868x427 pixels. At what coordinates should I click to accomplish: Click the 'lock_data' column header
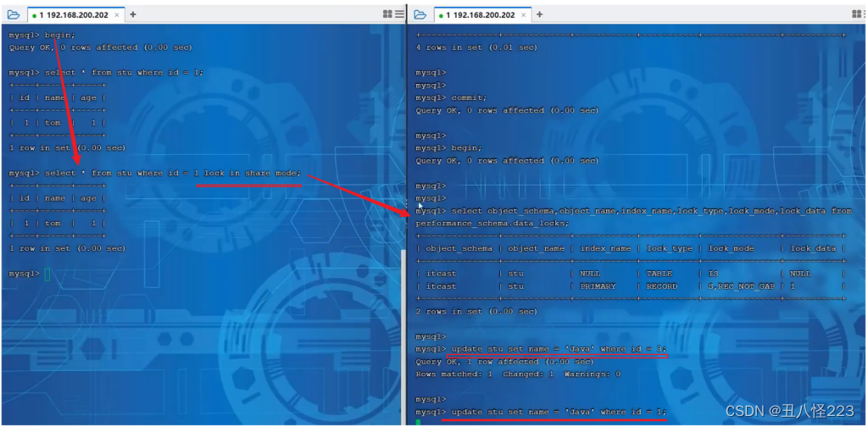pyautogui.click(x=813, y=248)
